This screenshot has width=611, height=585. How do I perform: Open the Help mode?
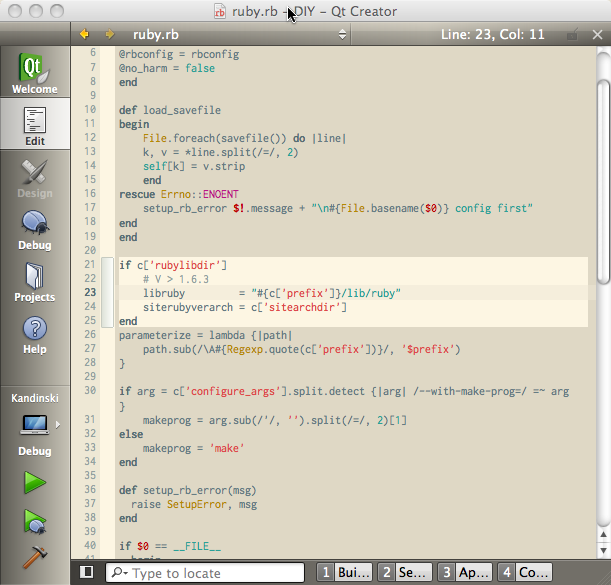pyautogui.click(x=35, y=333)
